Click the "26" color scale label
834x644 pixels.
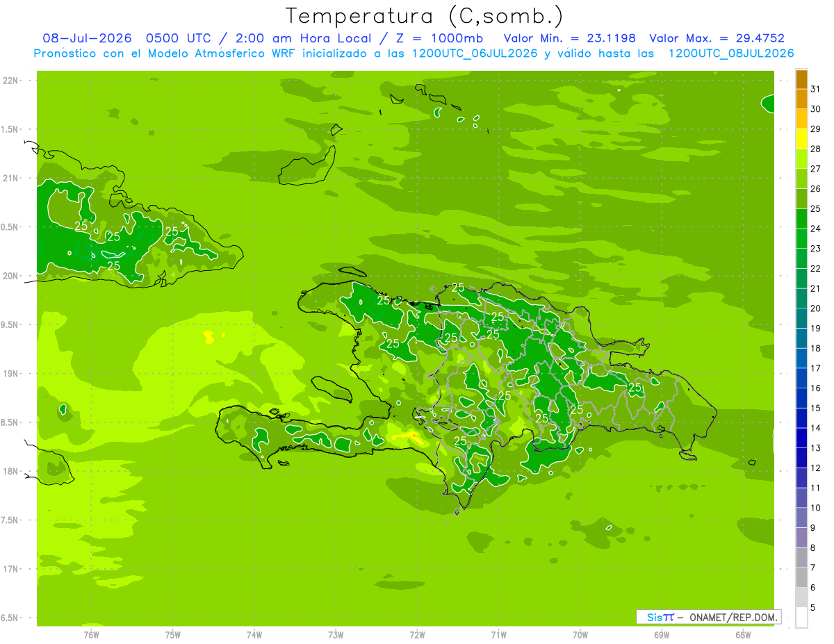(x=816, y=189)
